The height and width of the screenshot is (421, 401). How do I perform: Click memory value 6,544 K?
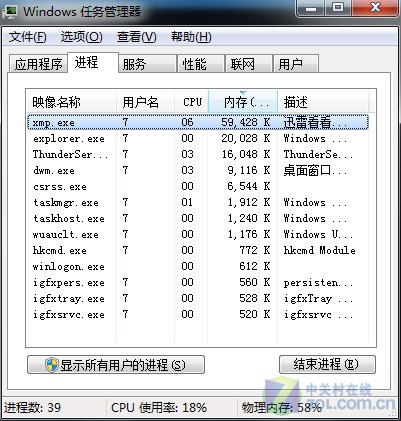(x=249, y=186)
